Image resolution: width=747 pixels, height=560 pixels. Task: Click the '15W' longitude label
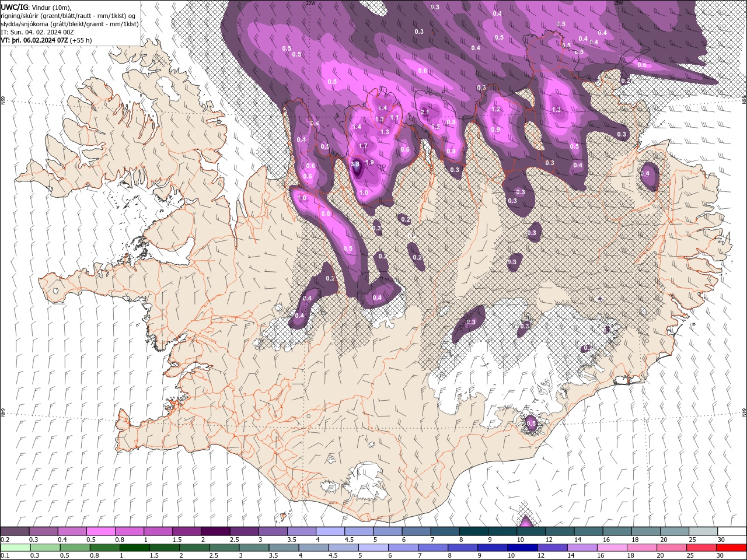tap(619, 3)
